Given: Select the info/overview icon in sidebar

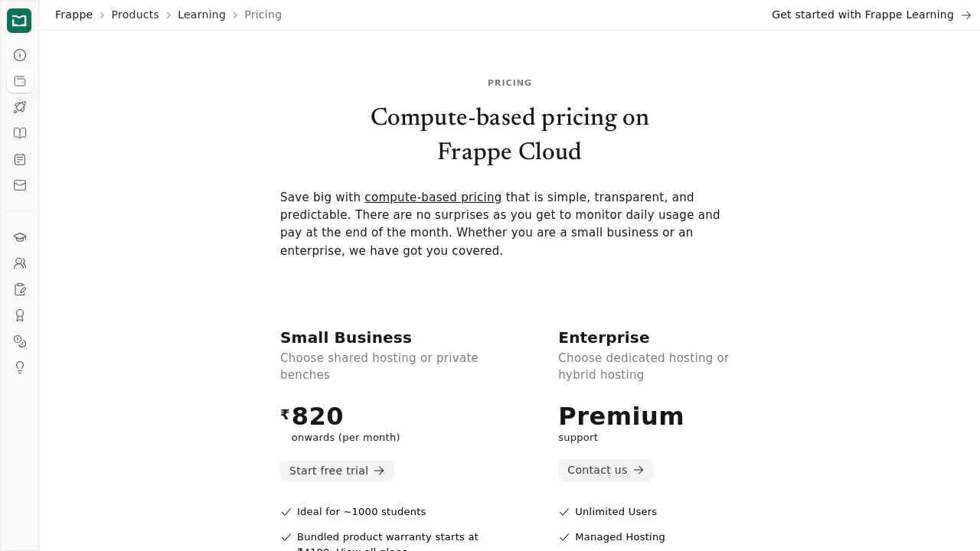Looking at the screenshot, I should (x=19, y=55).
